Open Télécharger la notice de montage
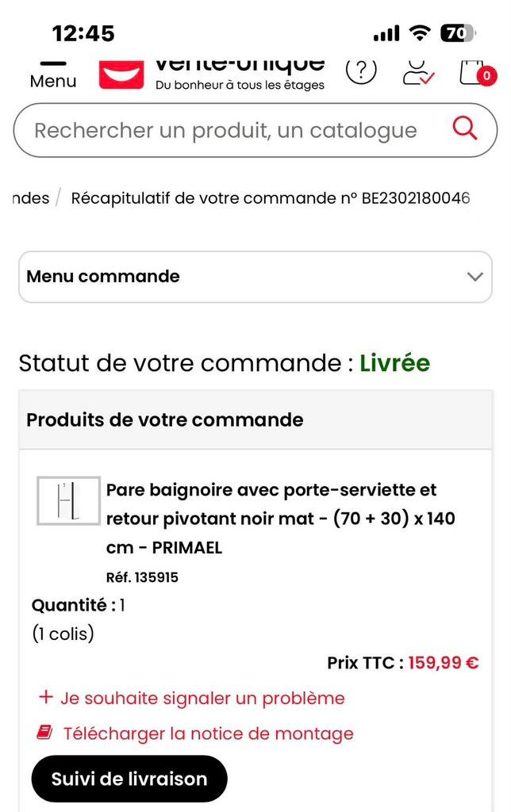 (209, 733)
